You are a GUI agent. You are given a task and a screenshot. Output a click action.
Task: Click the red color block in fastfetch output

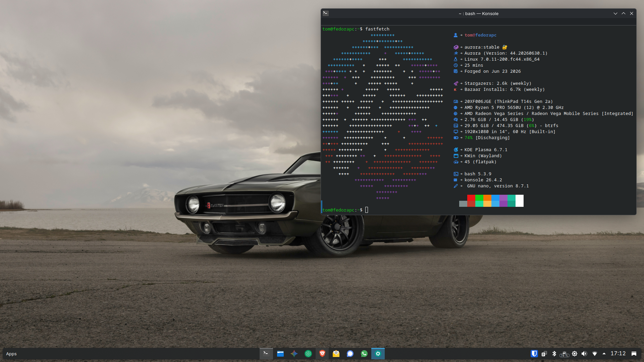tap(471, 198)
